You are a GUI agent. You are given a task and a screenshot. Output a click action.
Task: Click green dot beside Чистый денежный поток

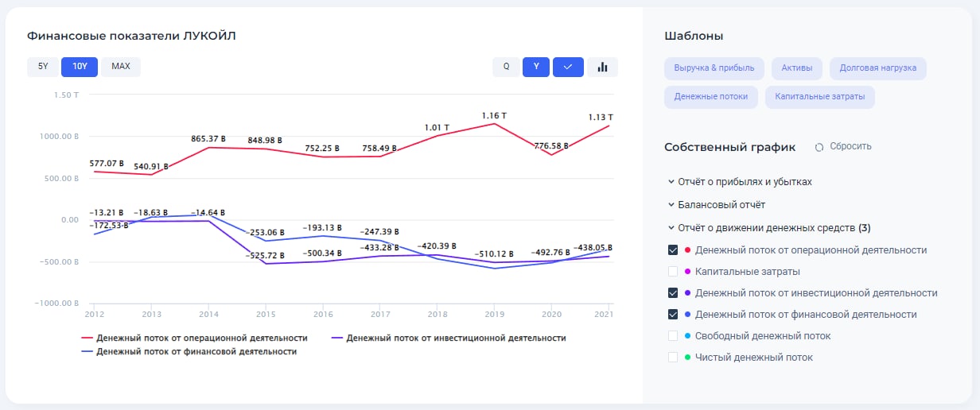coord(686,358)
